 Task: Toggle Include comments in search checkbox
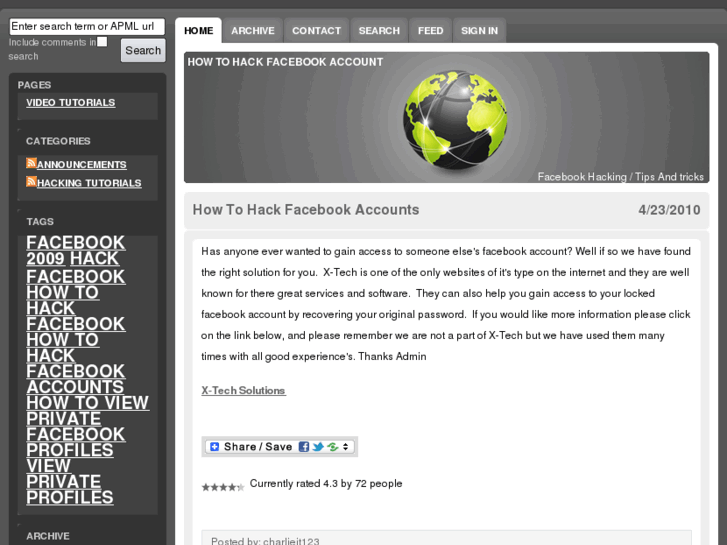102,42
